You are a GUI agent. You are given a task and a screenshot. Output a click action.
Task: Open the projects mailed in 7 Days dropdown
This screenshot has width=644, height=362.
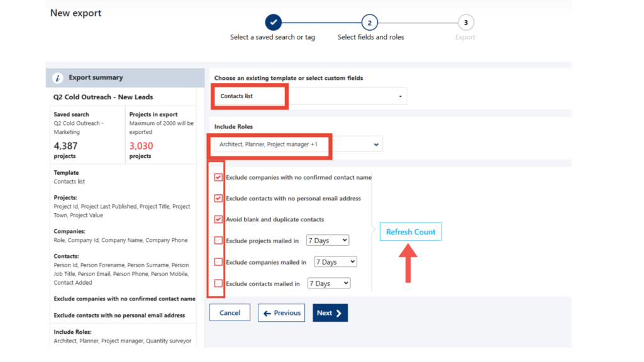click(328, 241)
